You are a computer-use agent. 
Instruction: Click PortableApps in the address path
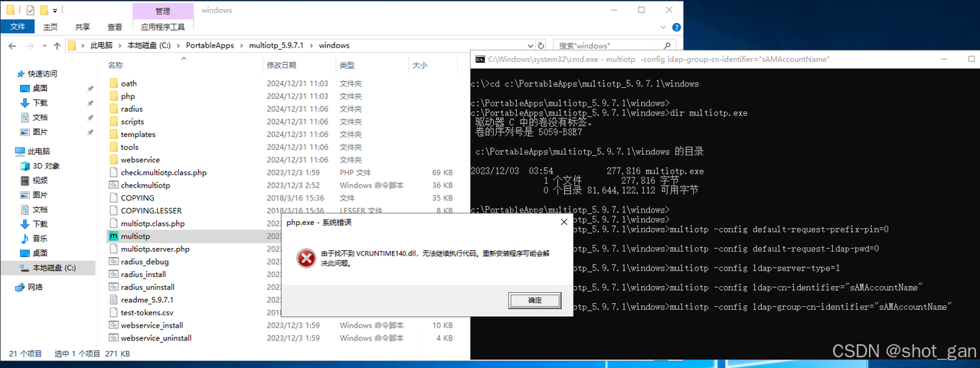point(211,45)
